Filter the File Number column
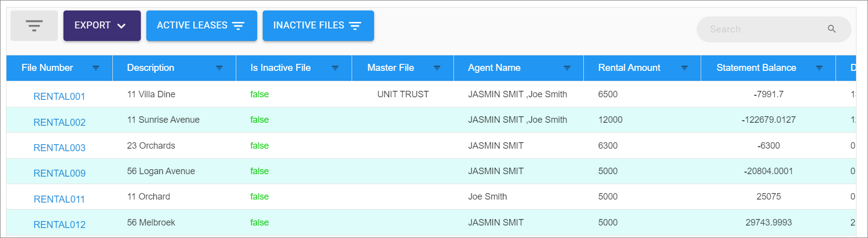The width and height of the screenshot is (868, 238). (96, 68)
